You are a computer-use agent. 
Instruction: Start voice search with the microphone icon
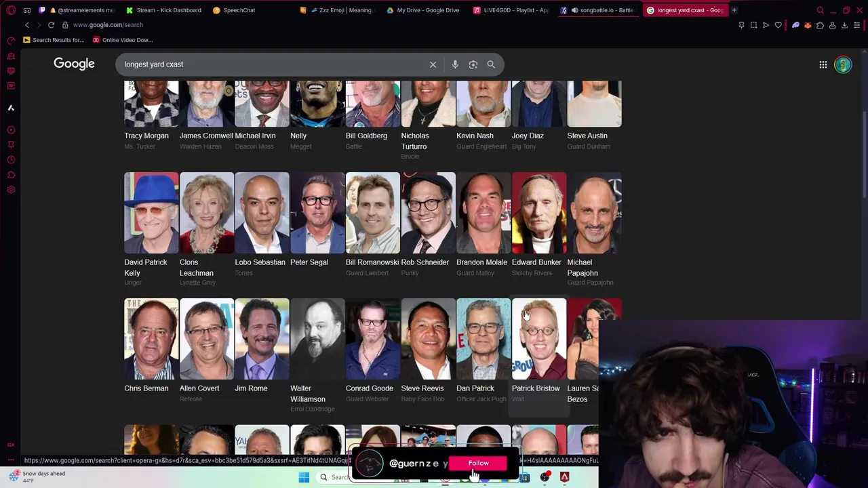455,64
